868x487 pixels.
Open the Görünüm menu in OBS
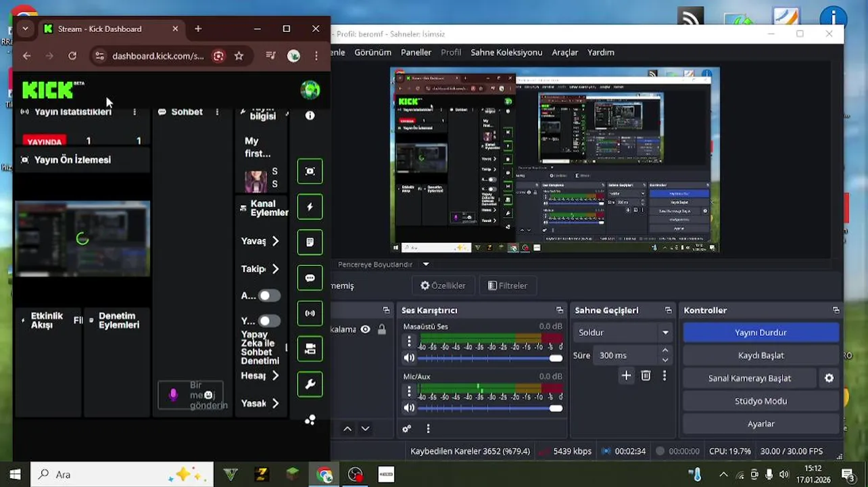(x=373, y=52)
